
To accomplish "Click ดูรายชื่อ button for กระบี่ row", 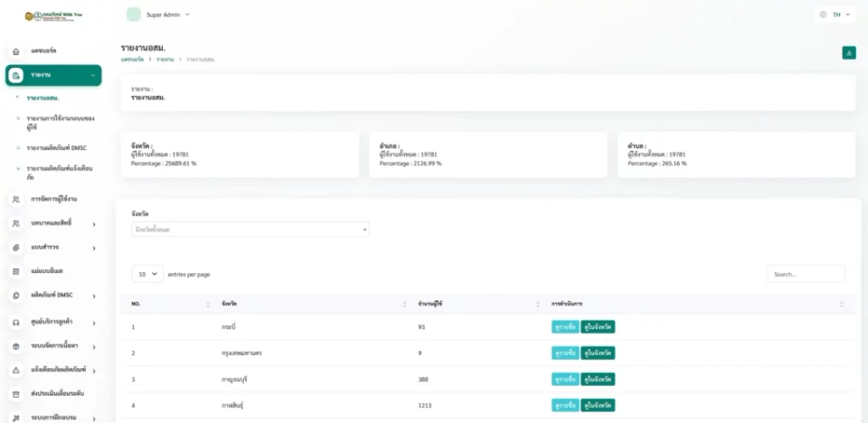I will click(565, 326).
